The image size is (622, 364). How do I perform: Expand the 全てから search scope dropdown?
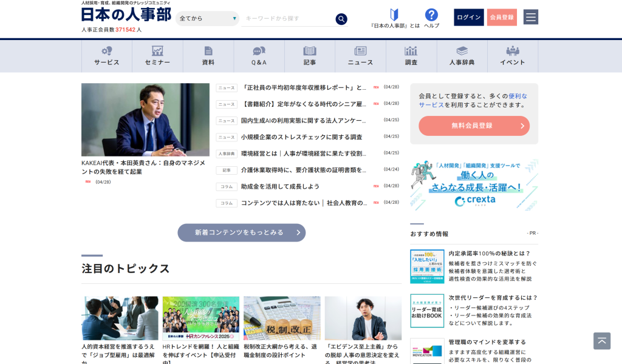207,19
